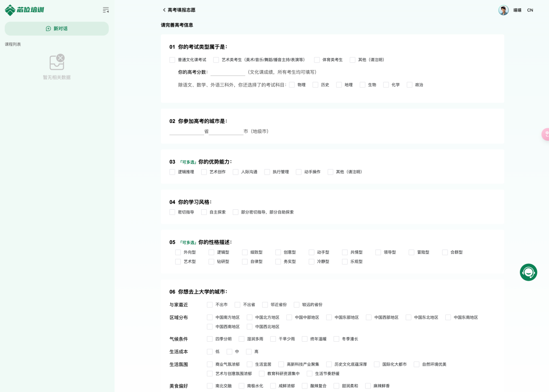This screenshot has width=549, height=392.
Task: Click the city (市) input field
Action: tap(226, 131)
